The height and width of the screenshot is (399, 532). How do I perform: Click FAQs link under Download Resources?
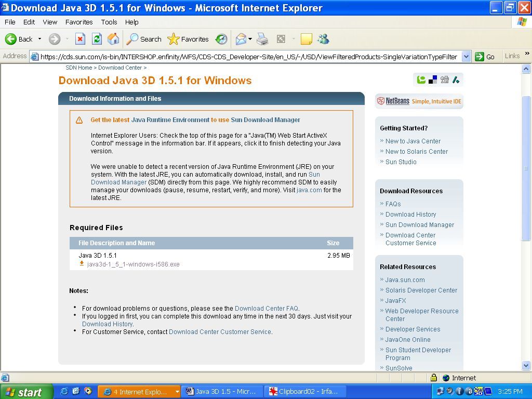click(x=393, y=204)
